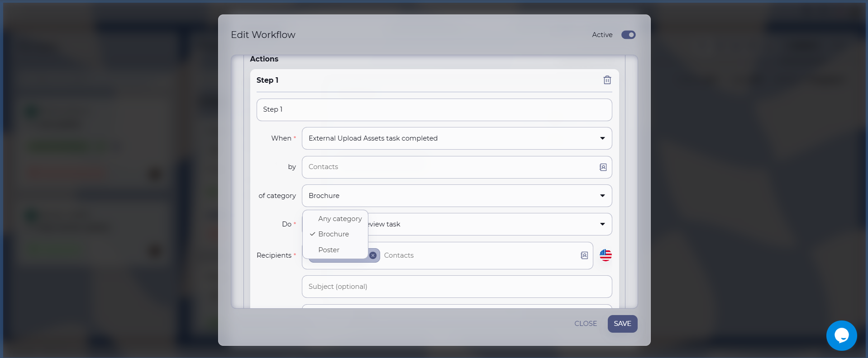This screenshot has height=358, width=868.
Task: Open the When trigger dropdown
Action: click(457, 138)
